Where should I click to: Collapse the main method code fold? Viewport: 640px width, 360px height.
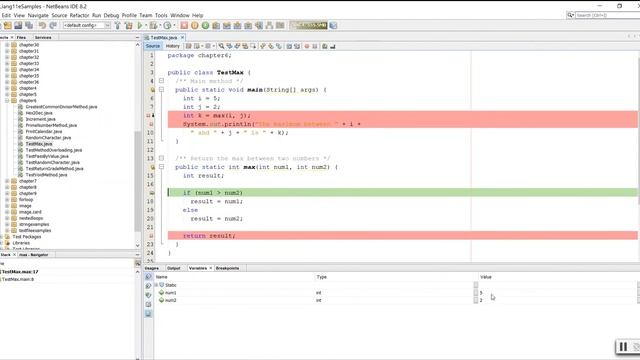[x=161, y=89]
